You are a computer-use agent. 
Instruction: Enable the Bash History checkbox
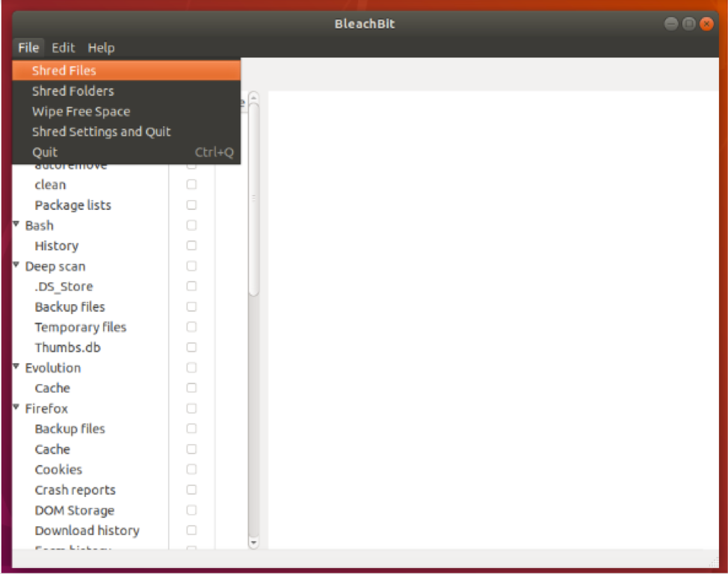coord(191,245)
